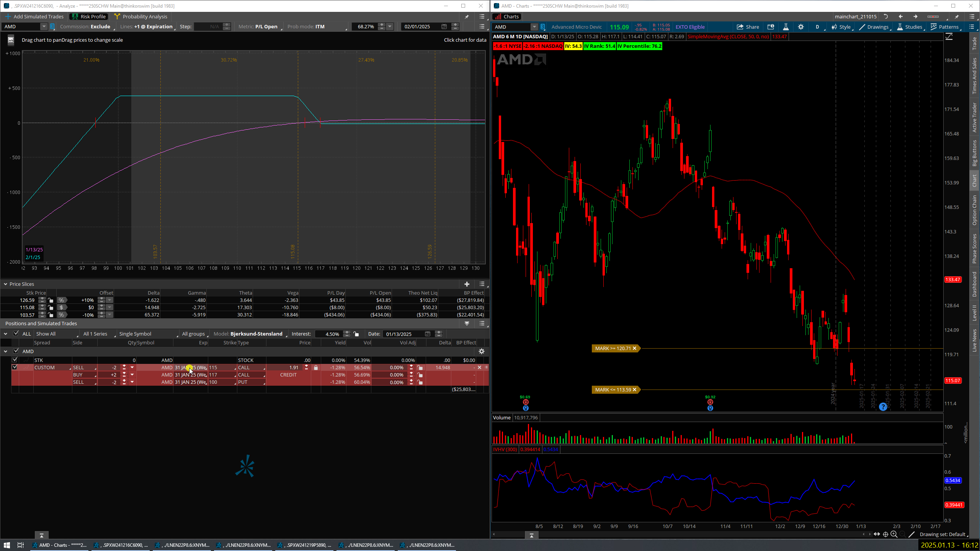Remove the MARK >= 120.71 alert

pos(634,348)
